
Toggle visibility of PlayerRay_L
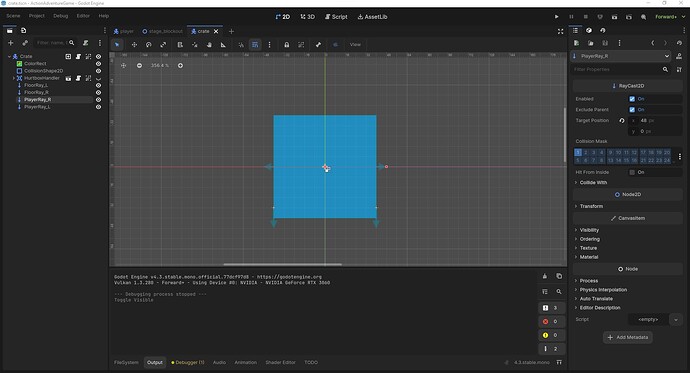tap(99, 107)
